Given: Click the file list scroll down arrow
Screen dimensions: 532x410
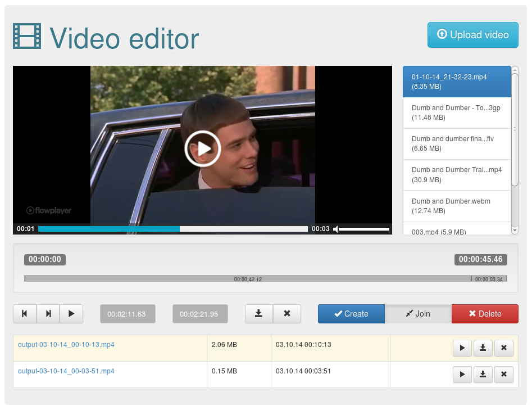Looking at the screenshot, I should pyautogui.click(x=515, y=231).
